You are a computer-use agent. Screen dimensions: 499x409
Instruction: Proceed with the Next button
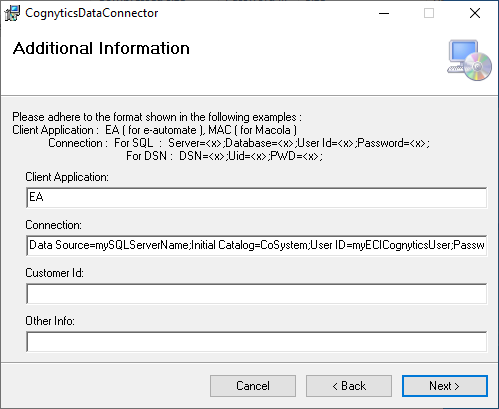click(445, 386)
